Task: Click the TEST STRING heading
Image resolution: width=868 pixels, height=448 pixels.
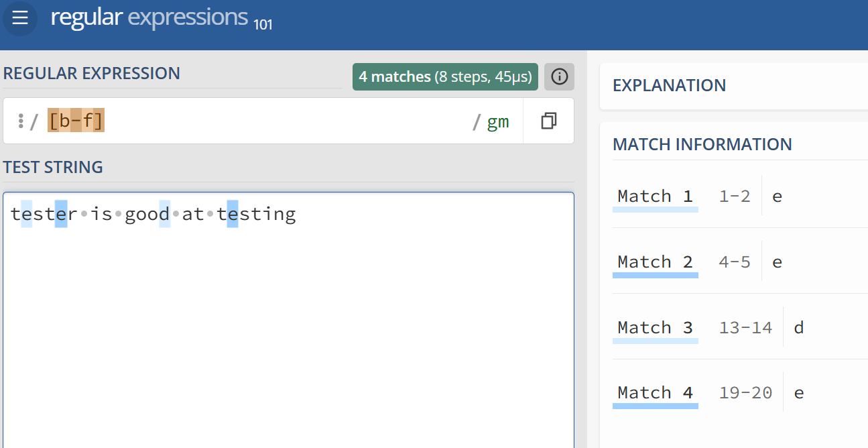Action: click(53, 167)
